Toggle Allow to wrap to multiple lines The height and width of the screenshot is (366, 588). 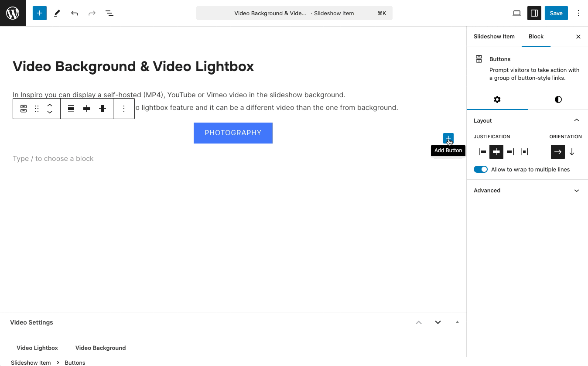click(x=481, y=169)
